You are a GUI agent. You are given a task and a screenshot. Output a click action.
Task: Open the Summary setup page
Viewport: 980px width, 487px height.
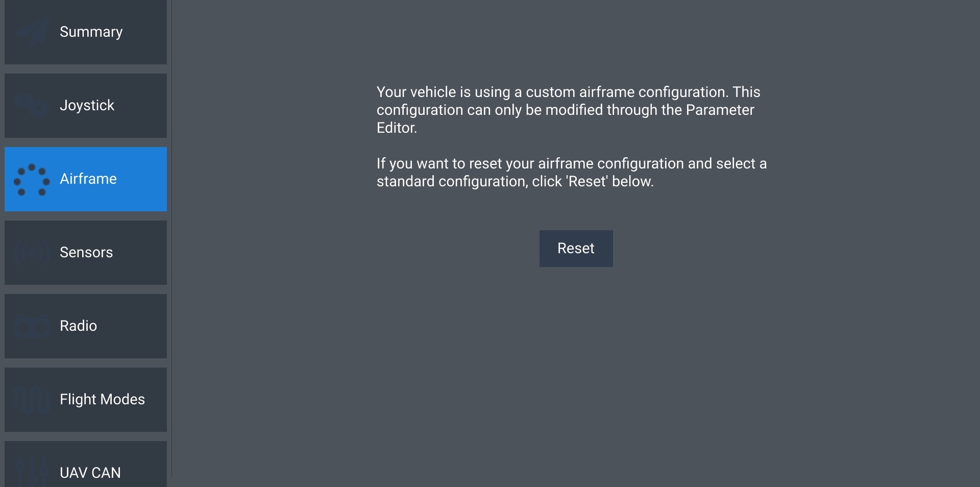pos(91,32)
